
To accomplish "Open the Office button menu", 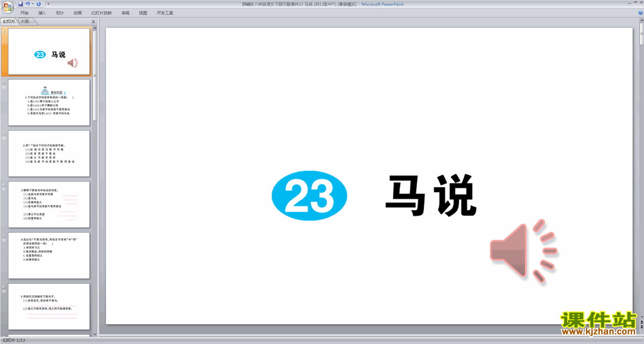I will coord(7,7).
